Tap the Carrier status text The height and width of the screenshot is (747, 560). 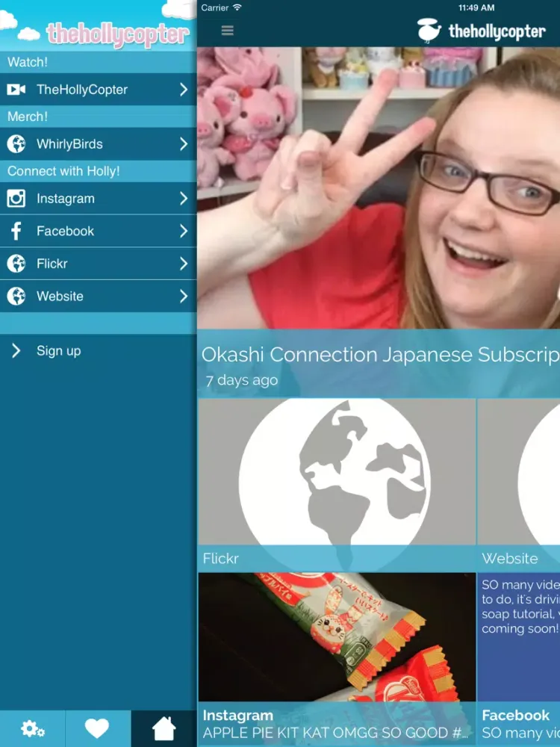215,7
